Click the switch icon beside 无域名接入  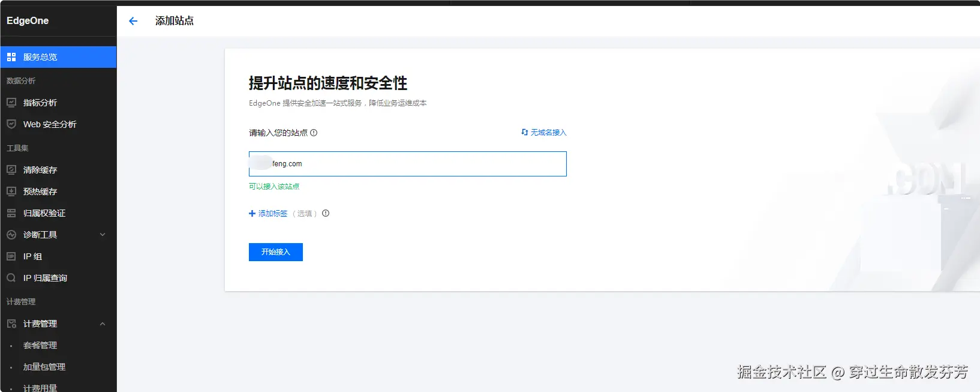point(525,132)
